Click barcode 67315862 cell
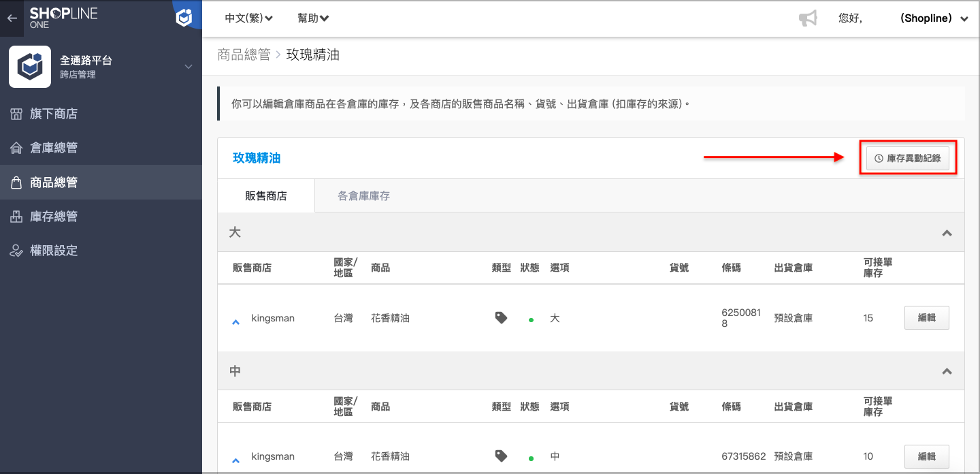This screenshot has width=980, height=474. [744, 456]
